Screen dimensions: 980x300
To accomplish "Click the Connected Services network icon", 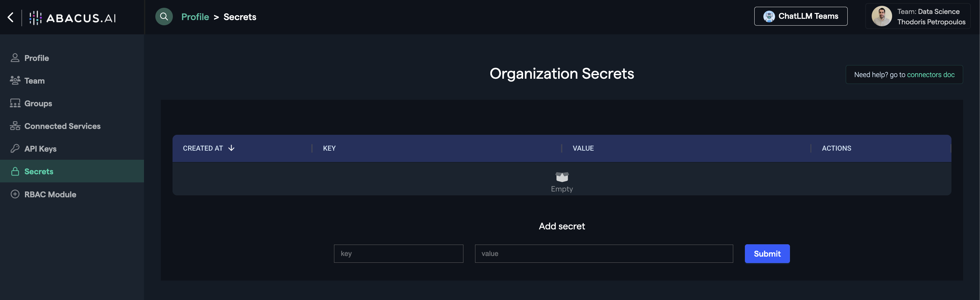I will coord(15,126).
